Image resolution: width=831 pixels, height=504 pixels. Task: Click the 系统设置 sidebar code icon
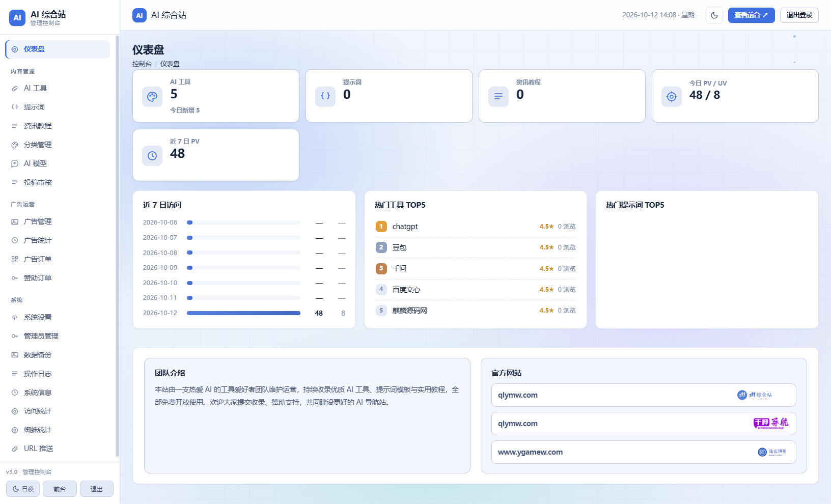[x=15, y=318]
